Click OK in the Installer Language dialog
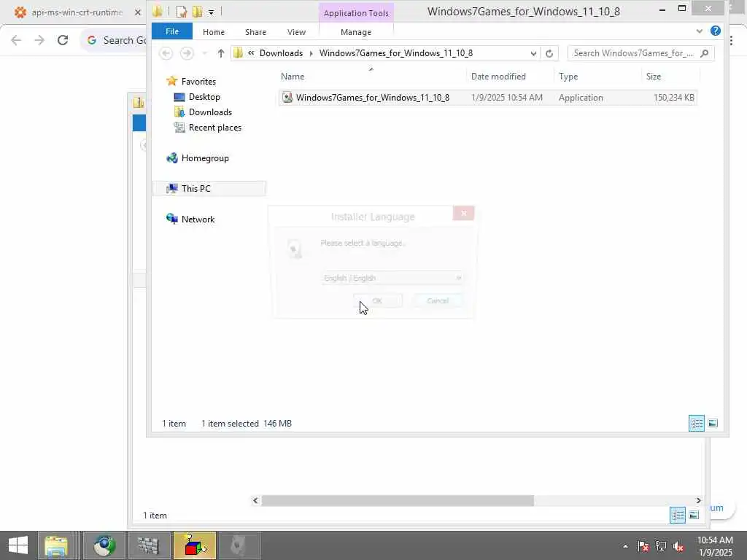The width and height of the screenshot is (747, 560). click(x=377, y=301)
